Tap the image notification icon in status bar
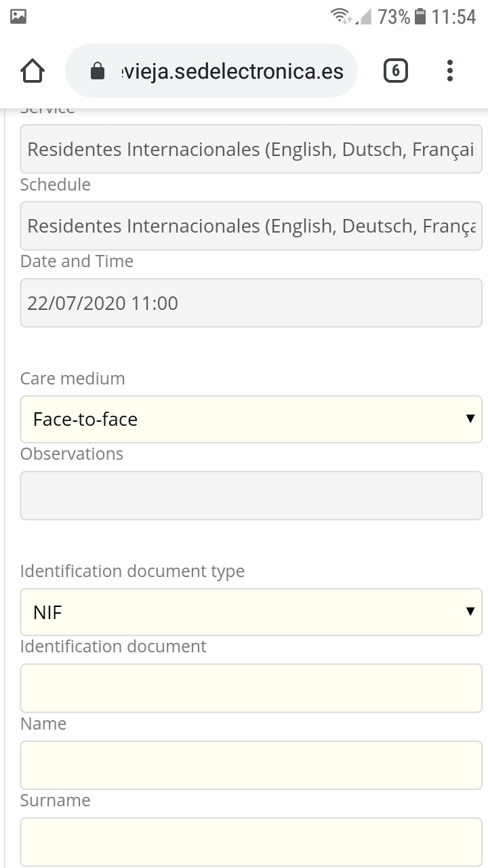Viewport: 488px width, 868px height. coord(18,16)
